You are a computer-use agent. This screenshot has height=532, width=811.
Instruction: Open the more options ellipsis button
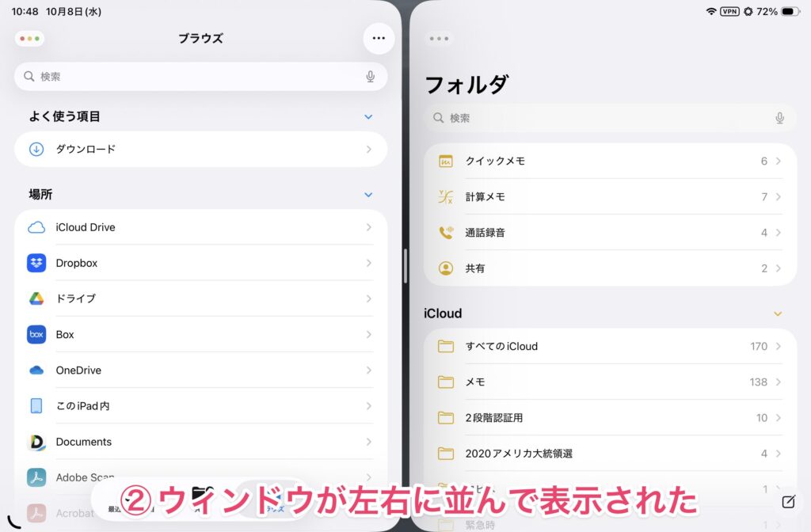pyautogui.click(x=379, y=38)
